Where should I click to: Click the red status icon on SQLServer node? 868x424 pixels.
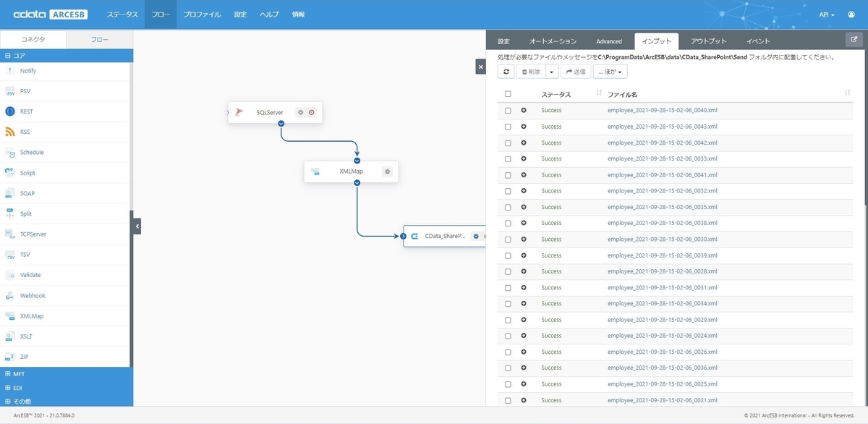click(312, 112)
